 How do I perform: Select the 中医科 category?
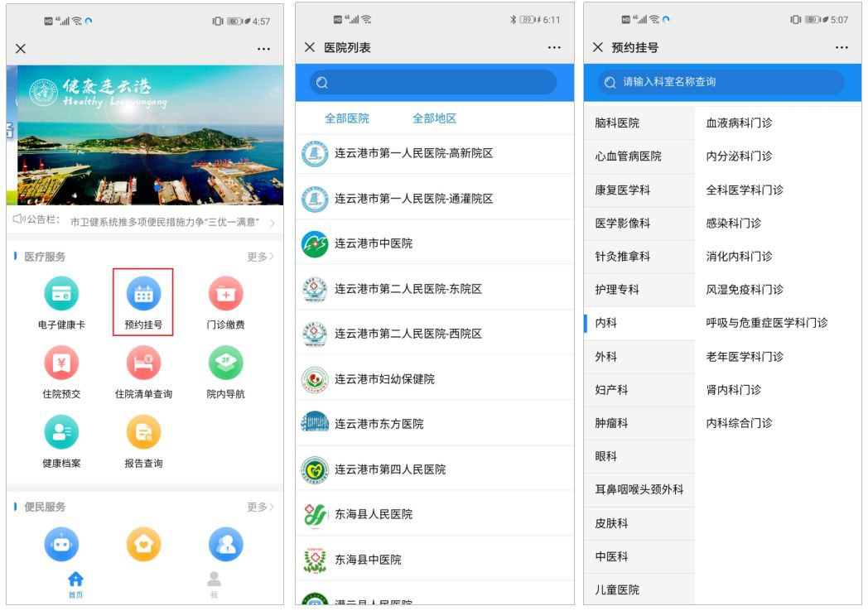639,556
